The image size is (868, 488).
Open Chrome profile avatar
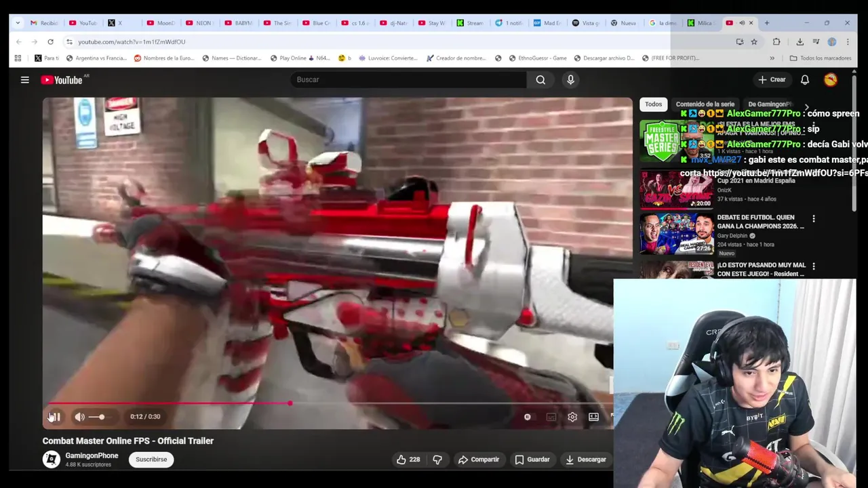coord(832,41)
